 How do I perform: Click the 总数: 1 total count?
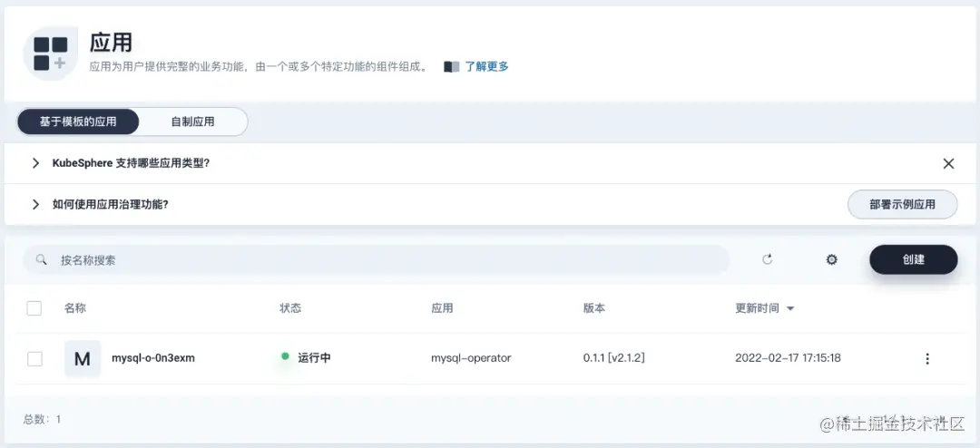click(42, 419)
